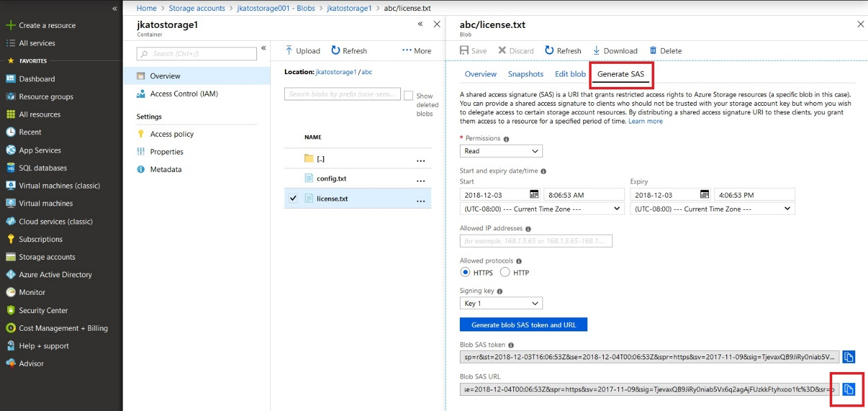
Task: Click the Upload button
Action: 302,50
